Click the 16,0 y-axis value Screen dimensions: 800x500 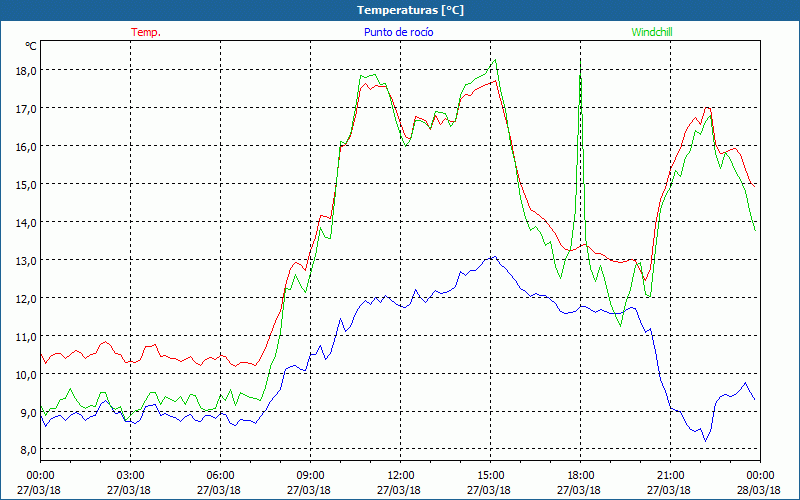(27, 146)
